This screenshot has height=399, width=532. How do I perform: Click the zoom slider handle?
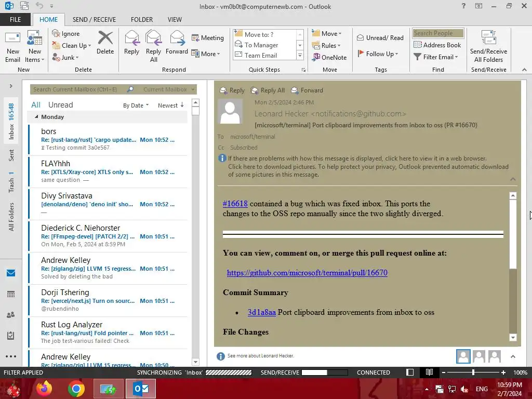click(x=473, y=373)
